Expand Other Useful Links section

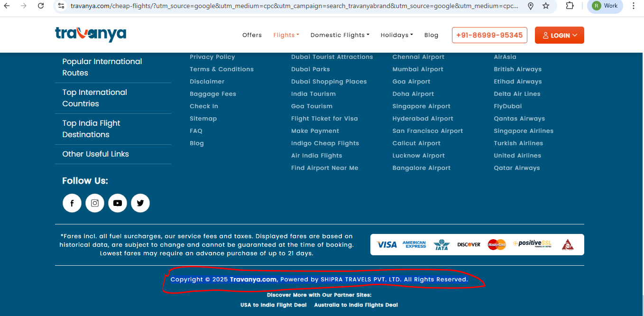pyautogui.click(x=113, y=154)
